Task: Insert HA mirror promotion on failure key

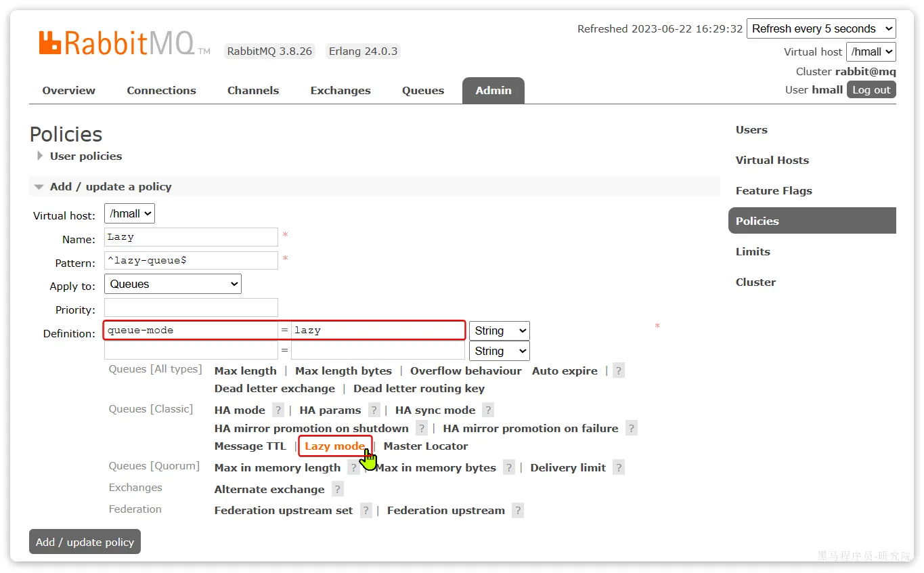Action: click(x=531, y=428)
